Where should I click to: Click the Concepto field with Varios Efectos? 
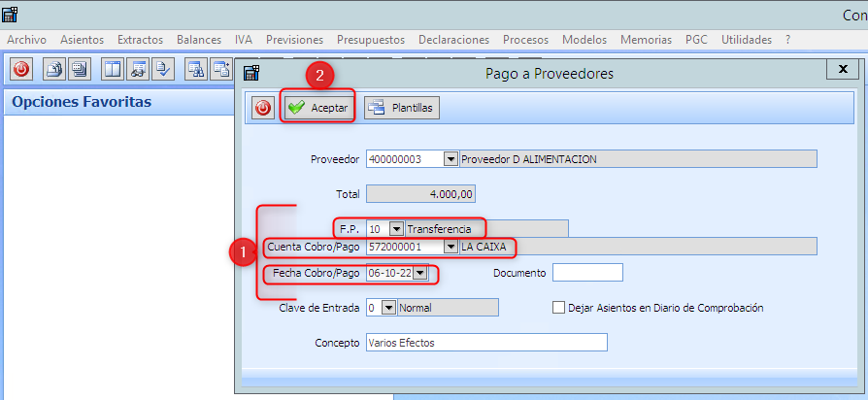coord(485,343)
